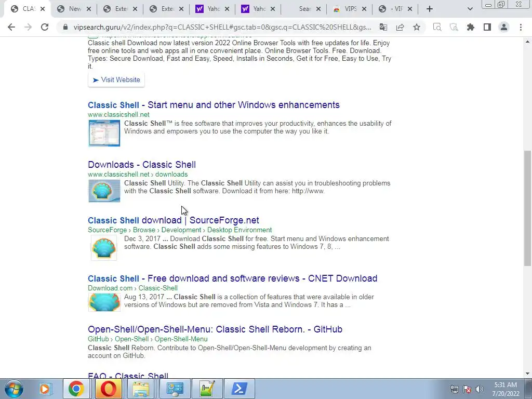Close the CLA tab
The image size is (532, 399).
click(43, 9)
